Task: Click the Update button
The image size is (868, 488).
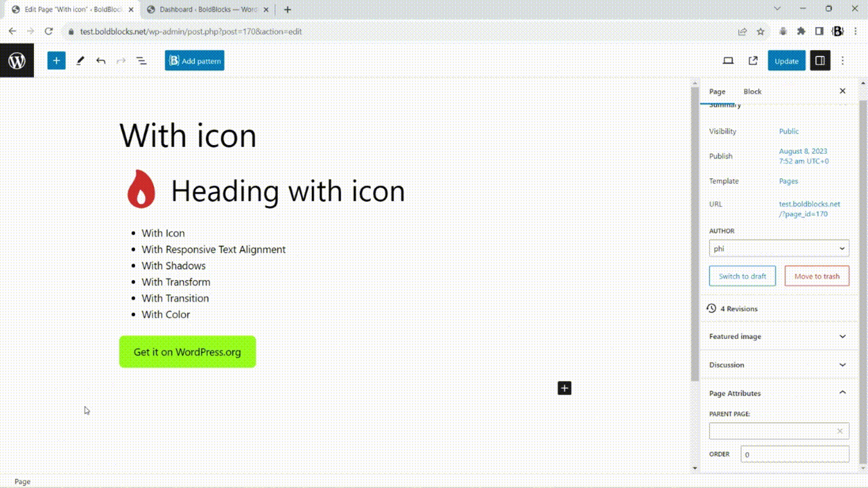Action: click(787, 61)
